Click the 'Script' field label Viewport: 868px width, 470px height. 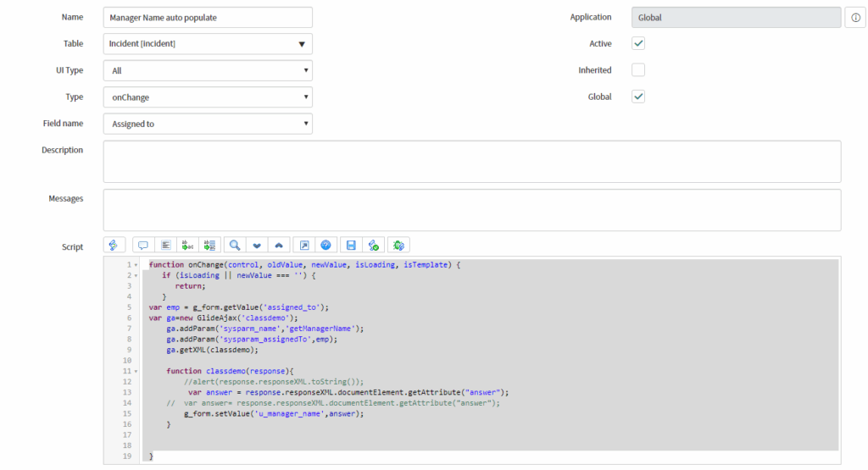(73, 246)
